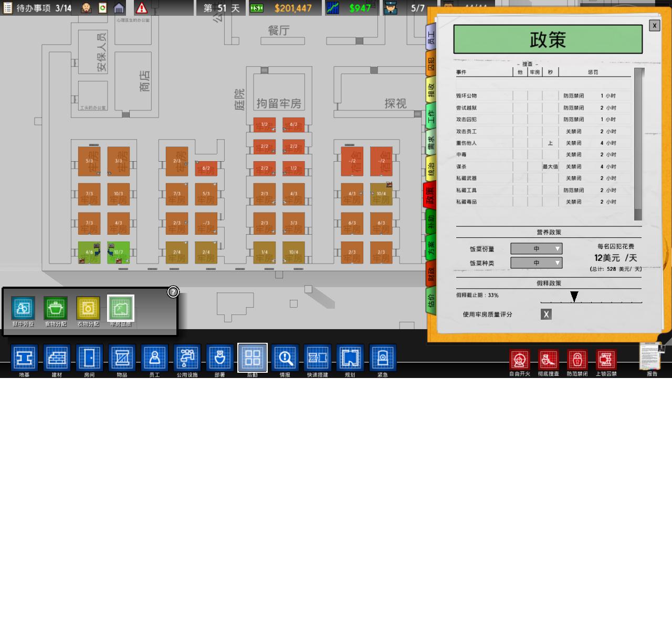Click the guard count icon
Viewport: 672px width, 630px height.
391,8
